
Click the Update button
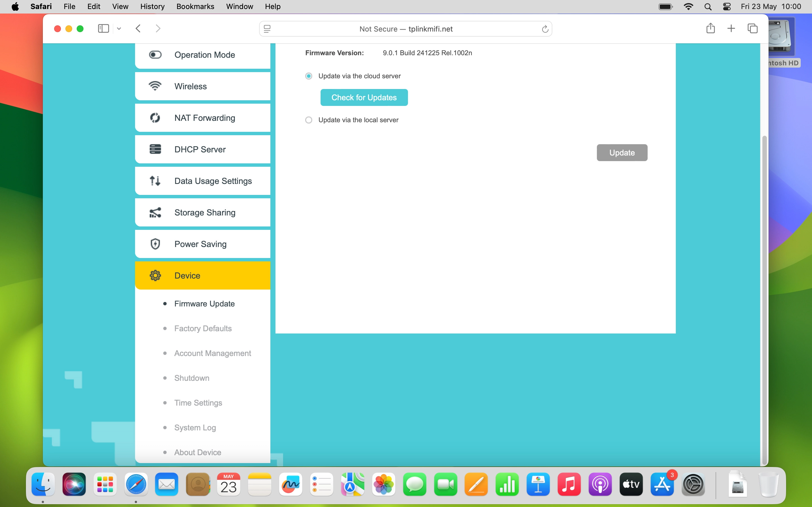621,153
